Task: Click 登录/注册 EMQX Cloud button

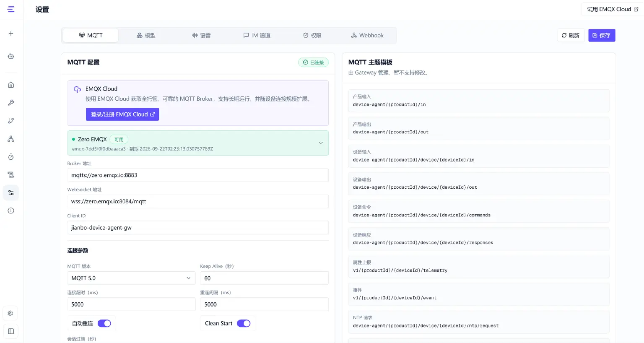Action: tap(122, 114)
